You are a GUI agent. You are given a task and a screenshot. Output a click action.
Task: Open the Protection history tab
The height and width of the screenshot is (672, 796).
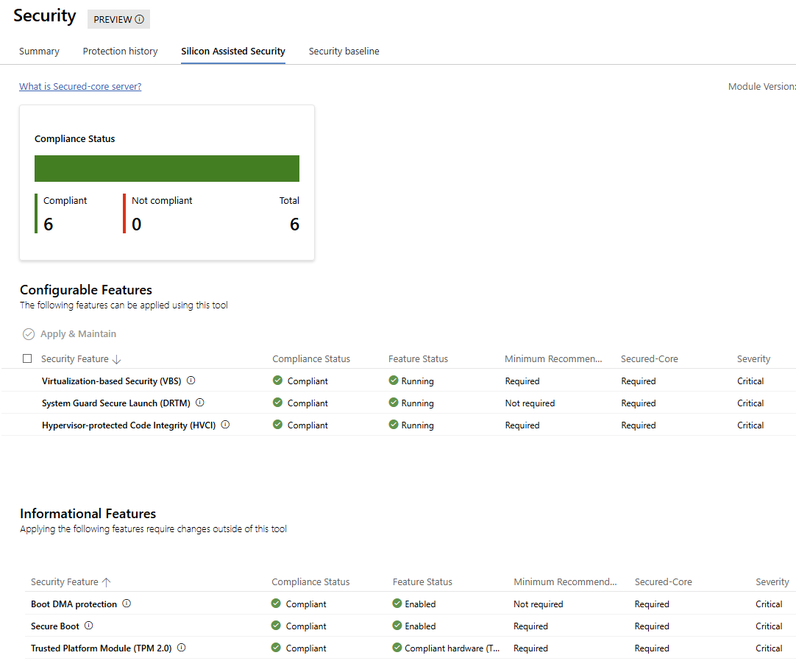[x=120, y=51]
